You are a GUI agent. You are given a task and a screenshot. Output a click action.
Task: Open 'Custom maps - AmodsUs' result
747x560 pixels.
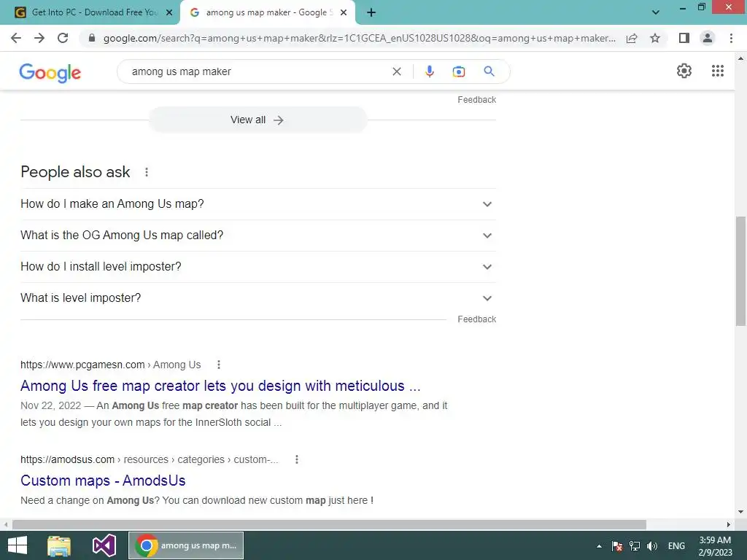pyautogui.click(x=103, y=481)
